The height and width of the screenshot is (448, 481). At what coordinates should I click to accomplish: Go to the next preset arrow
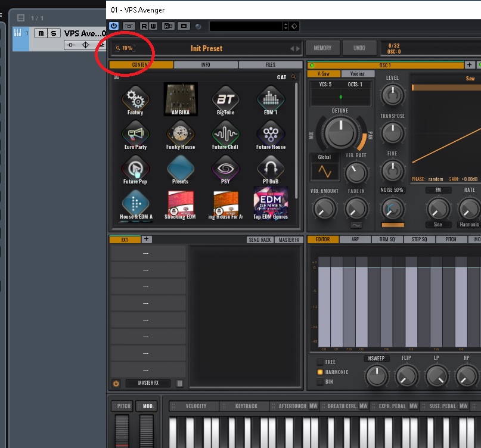click(x=298, y=48)
